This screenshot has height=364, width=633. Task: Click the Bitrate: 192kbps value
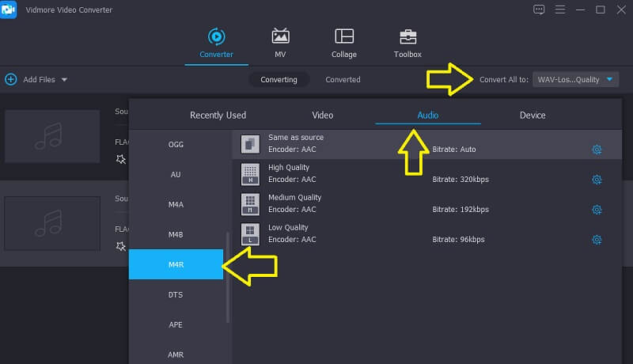tap(461, 210)
